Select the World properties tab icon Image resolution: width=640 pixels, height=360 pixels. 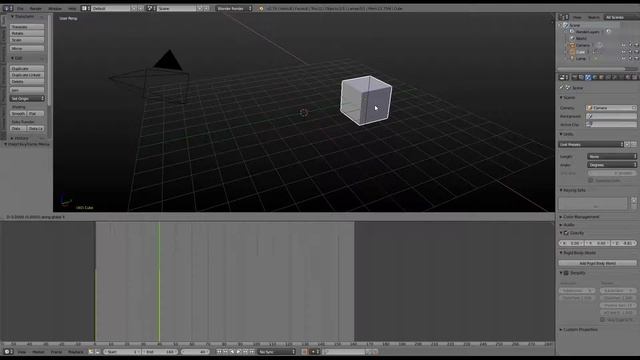tap(595, 77)
